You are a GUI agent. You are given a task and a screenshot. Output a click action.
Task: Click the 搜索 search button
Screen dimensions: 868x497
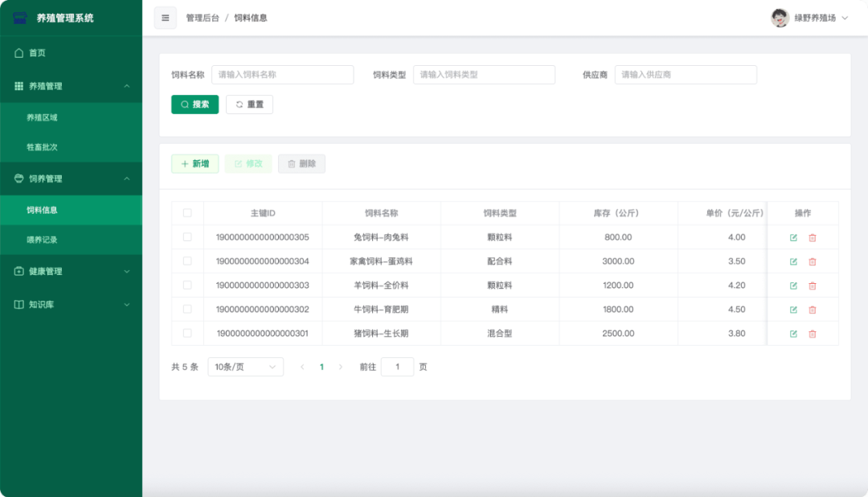tap(194, 104)
